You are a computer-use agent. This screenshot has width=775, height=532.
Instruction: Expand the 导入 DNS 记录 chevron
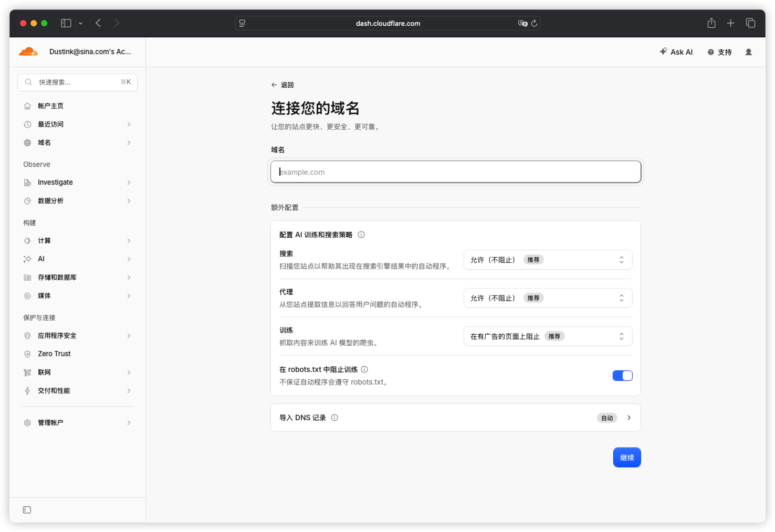(x=629, y=418)
